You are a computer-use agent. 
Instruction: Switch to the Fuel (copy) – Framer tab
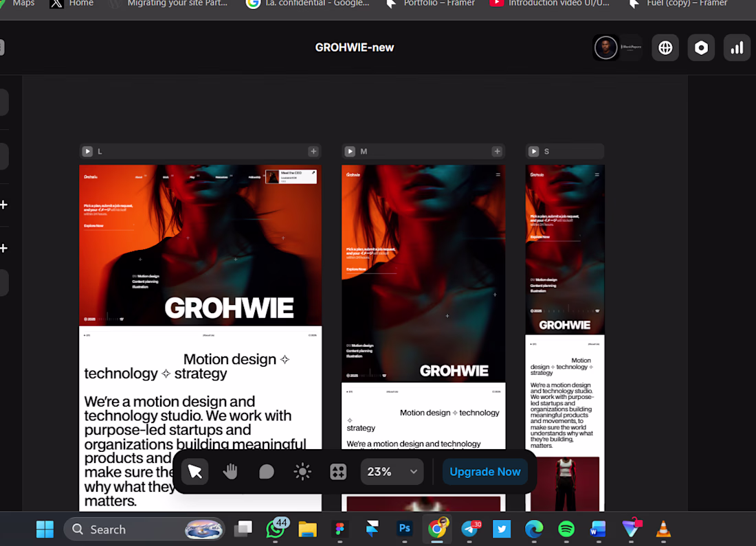pyautogui.click(x=678, y=4)
